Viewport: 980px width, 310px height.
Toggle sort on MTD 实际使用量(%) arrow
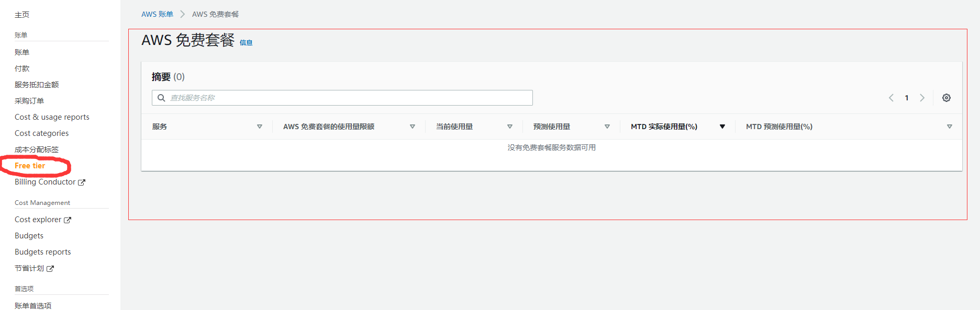[722, 127]
